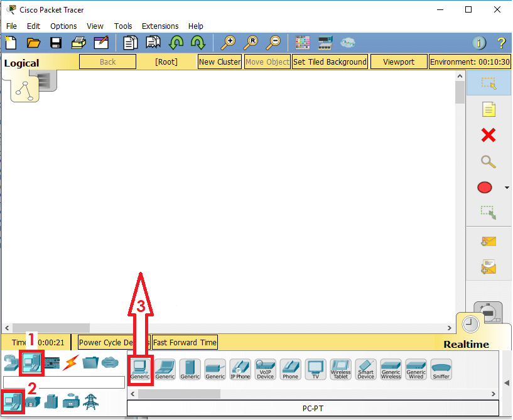Pick the TV device

click(315, 369)
